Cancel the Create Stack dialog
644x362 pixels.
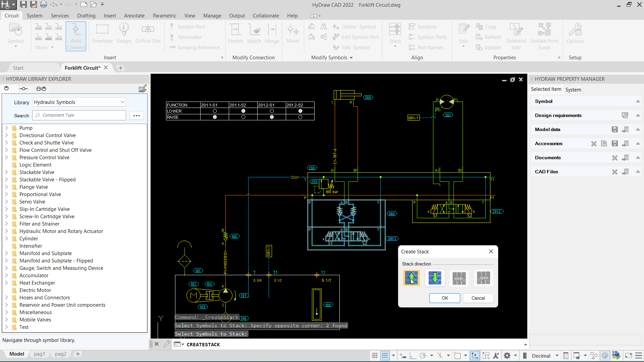click(x=478, y=298)
